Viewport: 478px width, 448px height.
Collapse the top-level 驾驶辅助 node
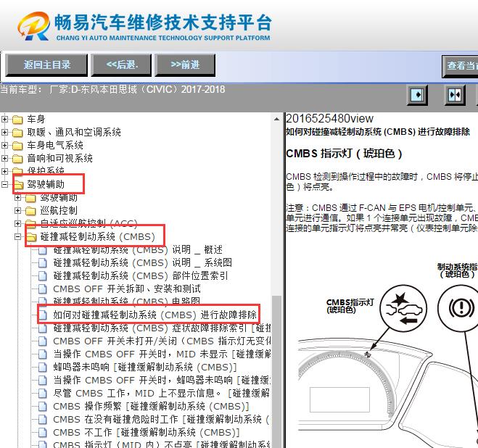tap(4, 184)
